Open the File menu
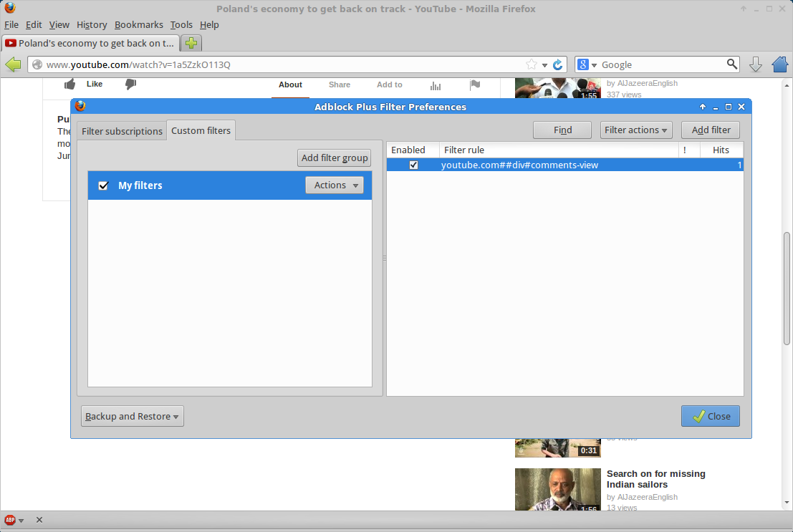 click(11, 25)
